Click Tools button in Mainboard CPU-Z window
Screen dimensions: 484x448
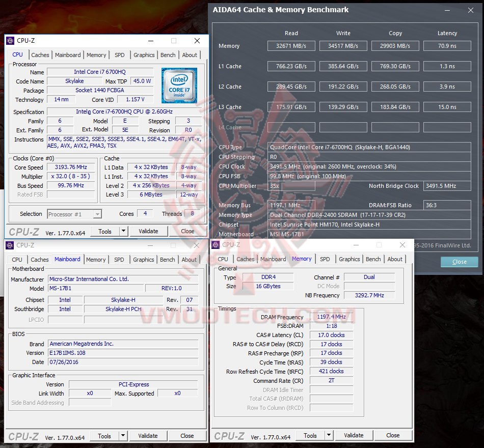(x=104, y=436)
